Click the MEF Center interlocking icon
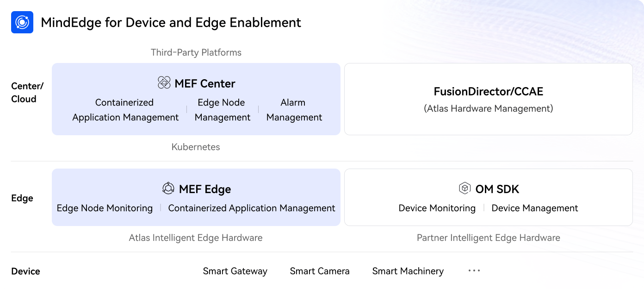Viewport: 644px width, 289px height. pyautogui.click(x=164, y=83)
